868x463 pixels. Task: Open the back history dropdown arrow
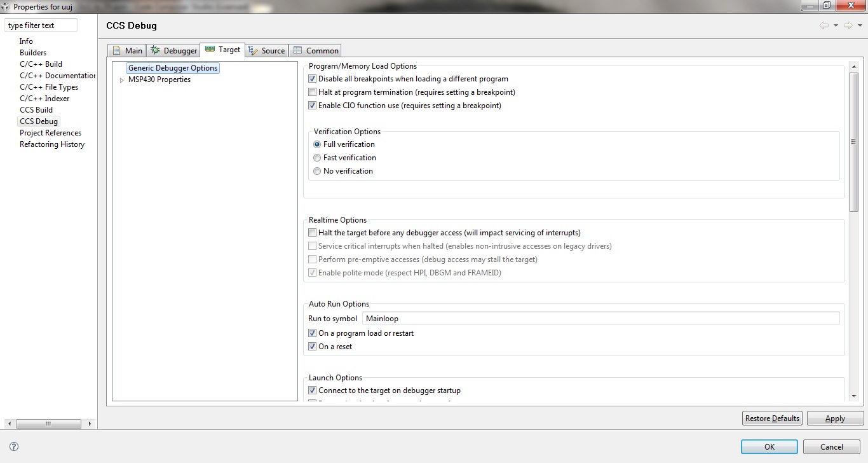tap(836, 25)
